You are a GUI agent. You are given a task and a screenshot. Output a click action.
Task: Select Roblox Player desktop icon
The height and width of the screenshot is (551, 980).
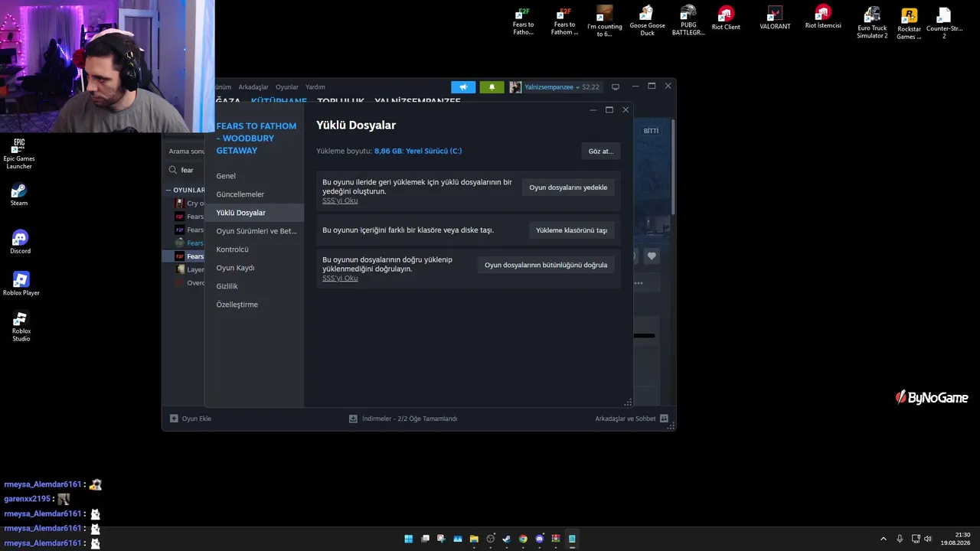(21, 284)
